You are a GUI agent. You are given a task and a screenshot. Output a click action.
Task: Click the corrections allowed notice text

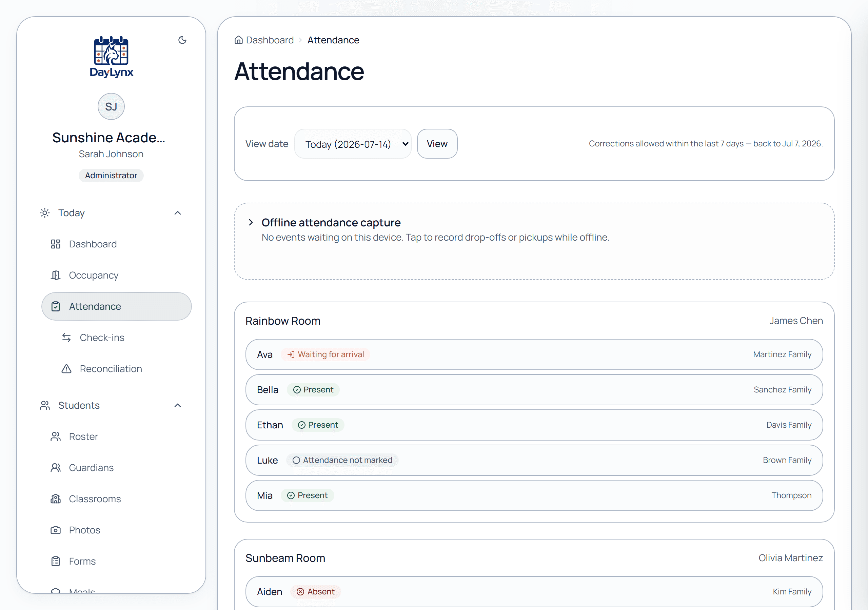pos(706,144)
